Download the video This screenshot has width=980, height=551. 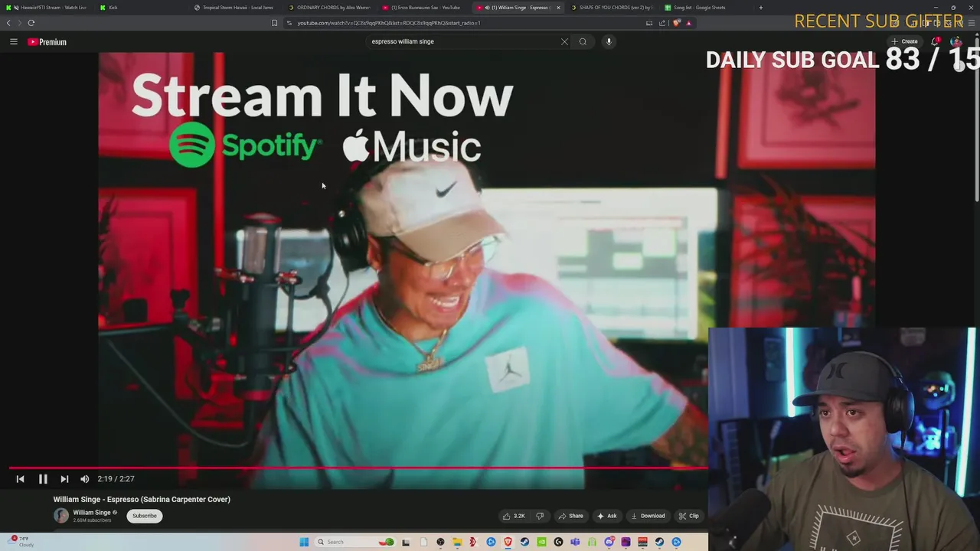(x=648, y=516)
